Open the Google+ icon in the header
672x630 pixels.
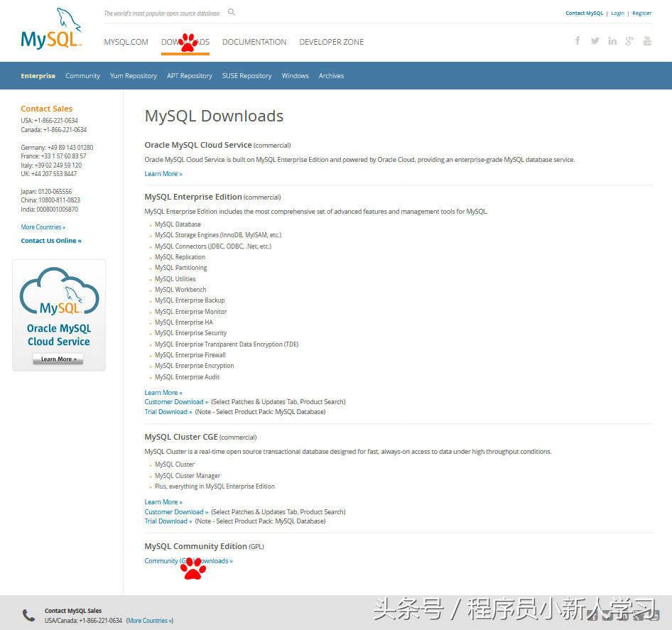629,40
